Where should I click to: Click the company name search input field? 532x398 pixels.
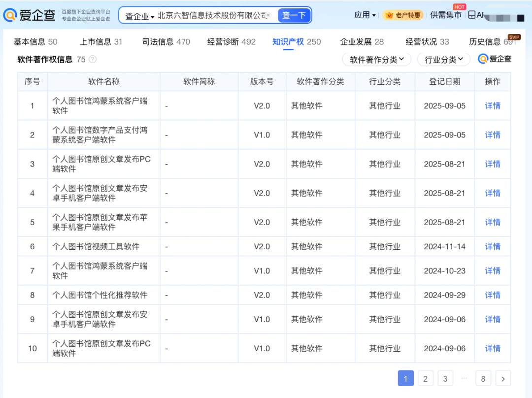[x=211, y=15]
